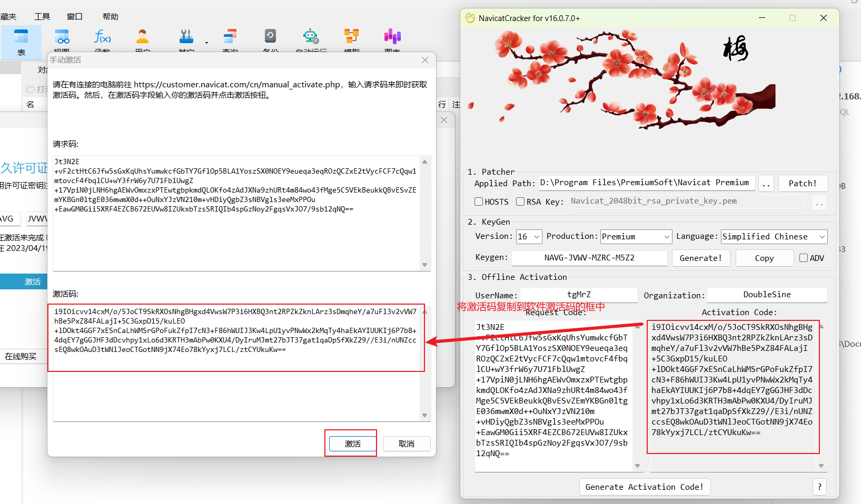
Task: Click the 取消 (Cancel) button
Action: [406, 443]
